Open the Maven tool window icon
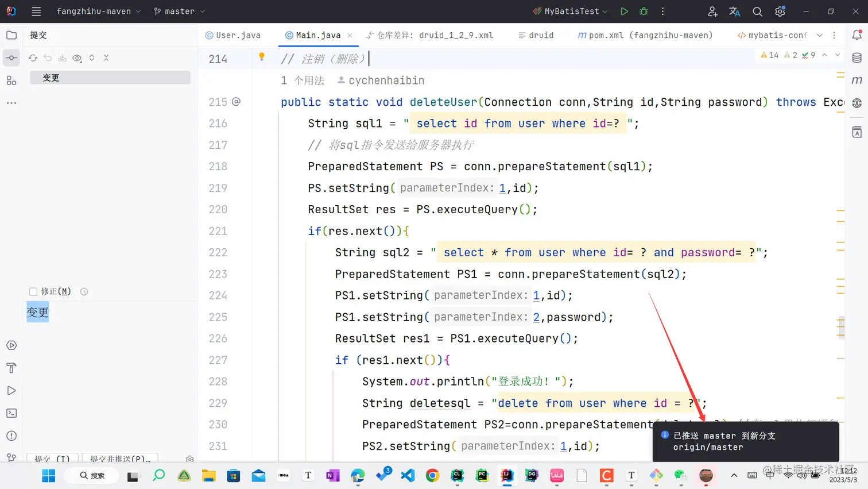 point(857,80)
